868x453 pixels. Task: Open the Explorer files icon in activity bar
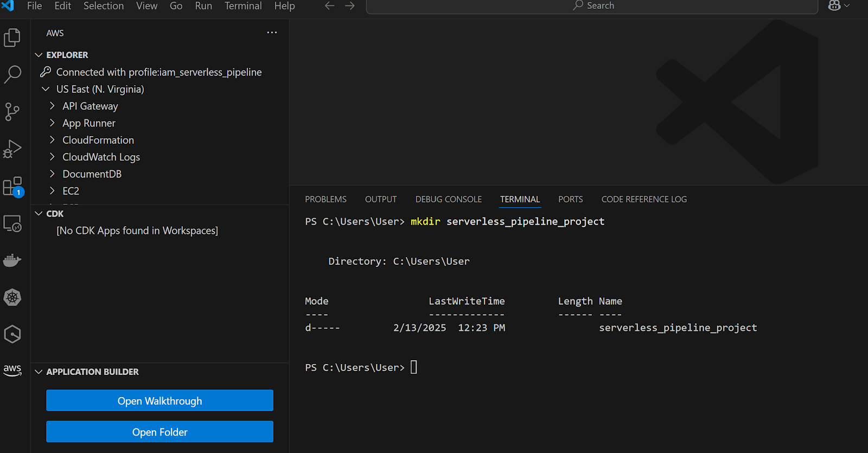coord(12,37)
